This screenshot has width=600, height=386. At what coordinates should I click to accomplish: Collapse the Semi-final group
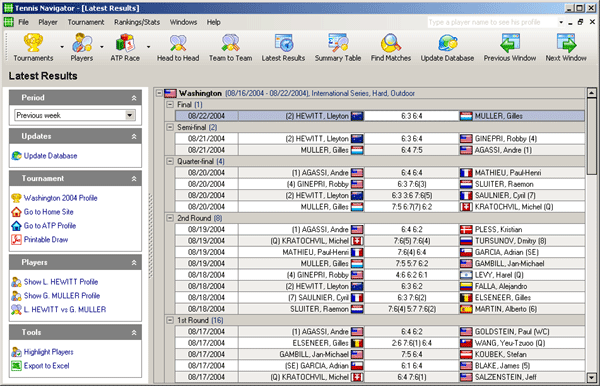click(x=170, y=127)
